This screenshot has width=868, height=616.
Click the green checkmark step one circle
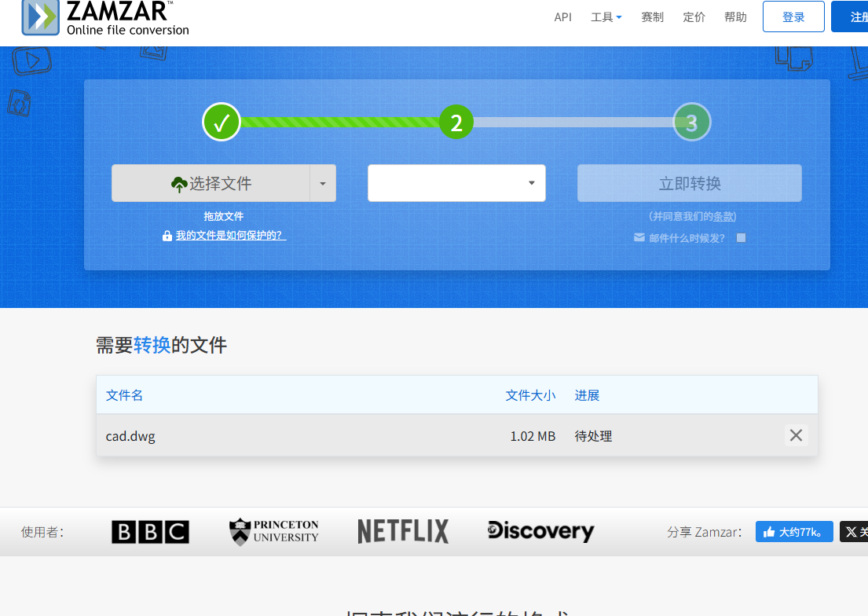pyautogui.click(x=222, y=122)
